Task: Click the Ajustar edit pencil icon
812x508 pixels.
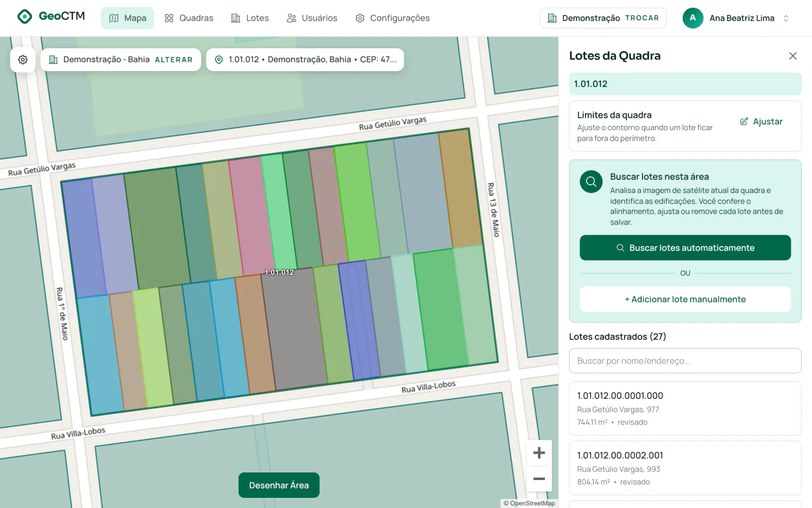Action: (x=744, y=121)
